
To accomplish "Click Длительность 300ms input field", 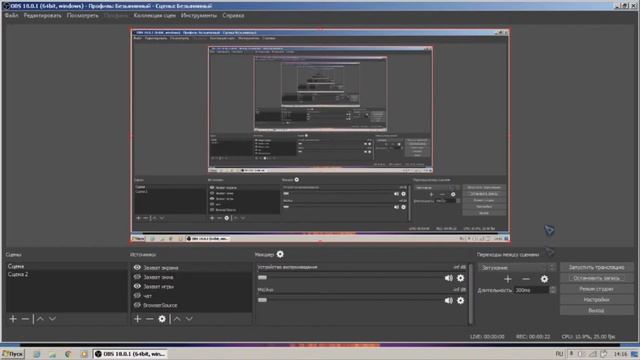I will (531, 290).
